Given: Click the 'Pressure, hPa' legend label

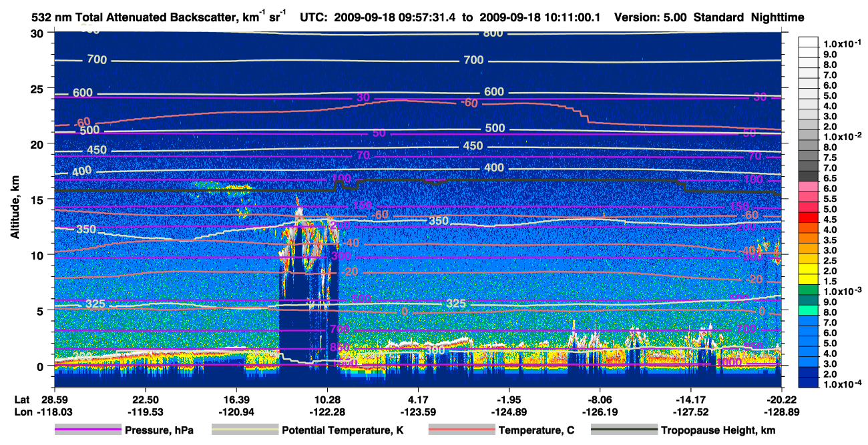Looking at the screenshot, I should (x=160, y=430).
